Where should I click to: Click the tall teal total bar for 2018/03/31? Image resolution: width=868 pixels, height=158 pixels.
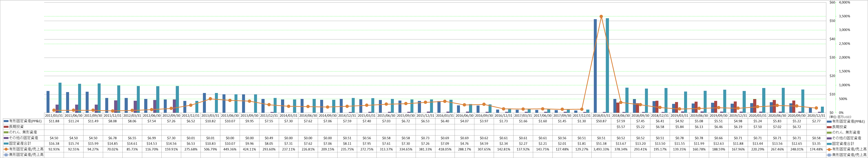[x=607, y=65]
